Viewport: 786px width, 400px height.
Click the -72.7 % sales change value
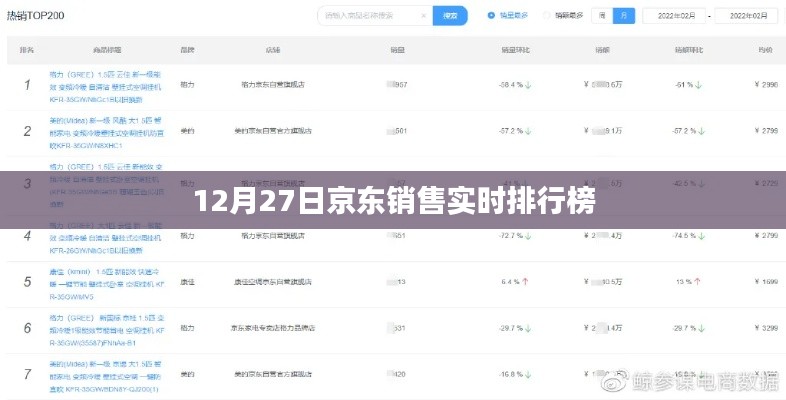pos(511,236)
